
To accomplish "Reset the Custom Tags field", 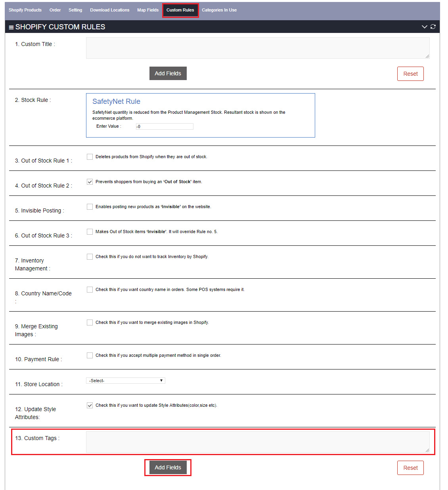I will click(410, 468).
